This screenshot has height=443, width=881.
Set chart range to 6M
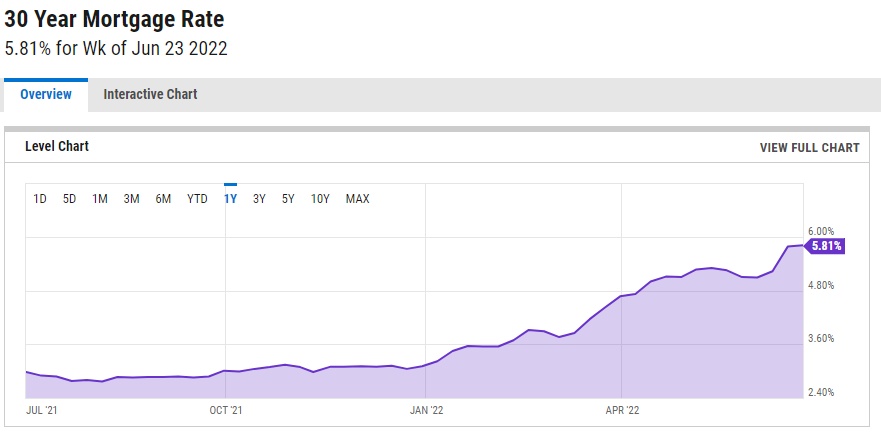[x=163, y=199]
